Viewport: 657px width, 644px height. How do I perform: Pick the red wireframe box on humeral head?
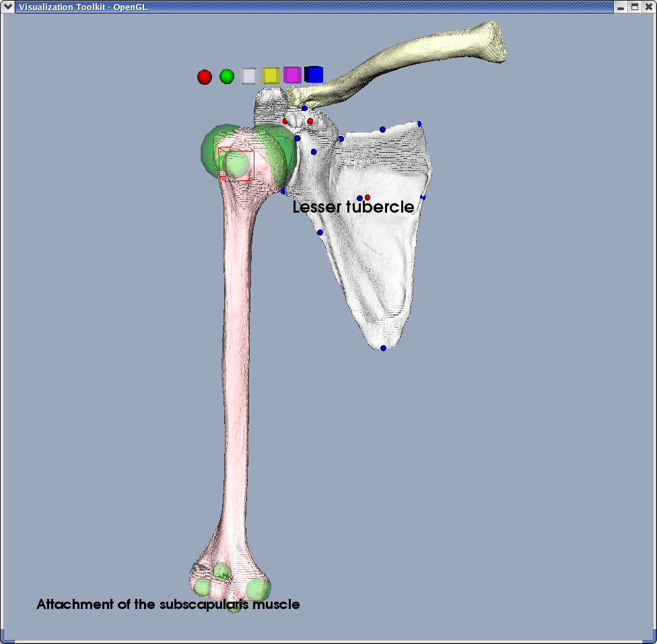(236, 165)
